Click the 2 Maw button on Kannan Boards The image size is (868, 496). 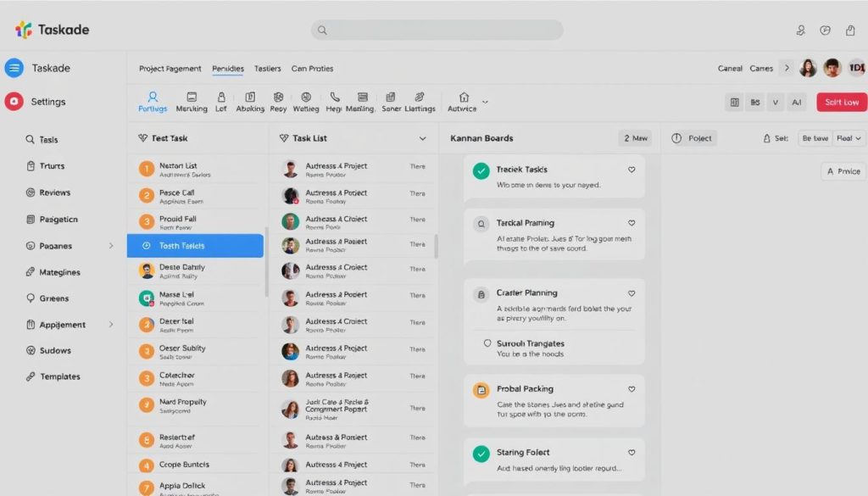tap(635, 137)
